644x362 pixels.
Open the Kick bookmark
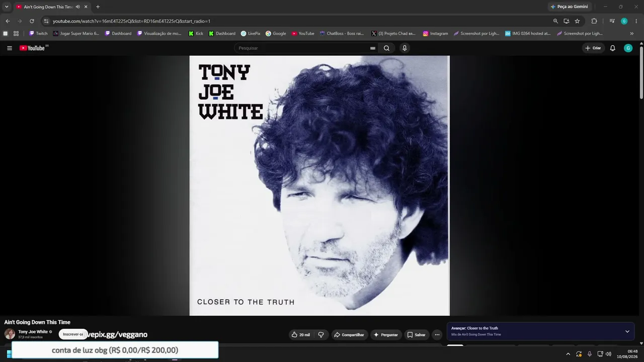tap(196, 34)
